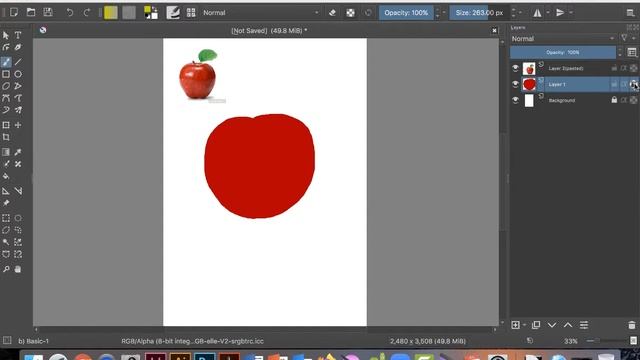This screenshot has height=360, width=640.
Task: Expand the horizontal mirror options arrow
Action: coord(548,13)
